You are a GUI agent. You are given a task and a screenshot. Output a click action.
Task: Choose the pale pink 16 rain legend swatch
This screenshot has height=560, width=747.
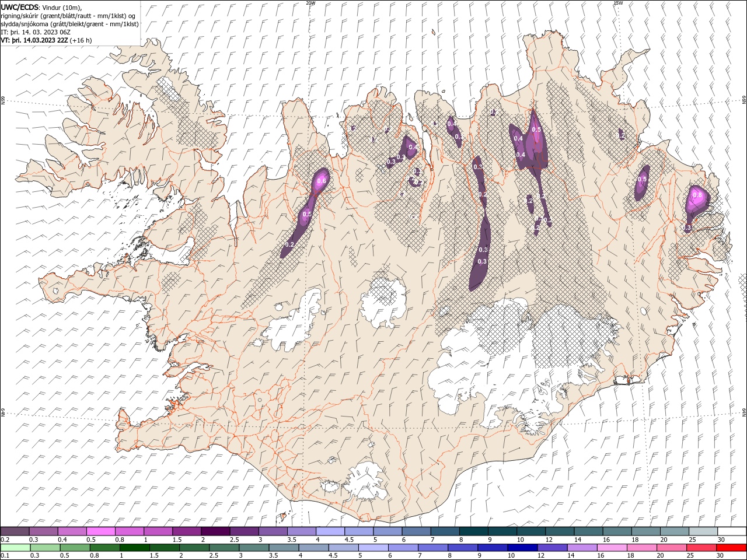point(612,548)
